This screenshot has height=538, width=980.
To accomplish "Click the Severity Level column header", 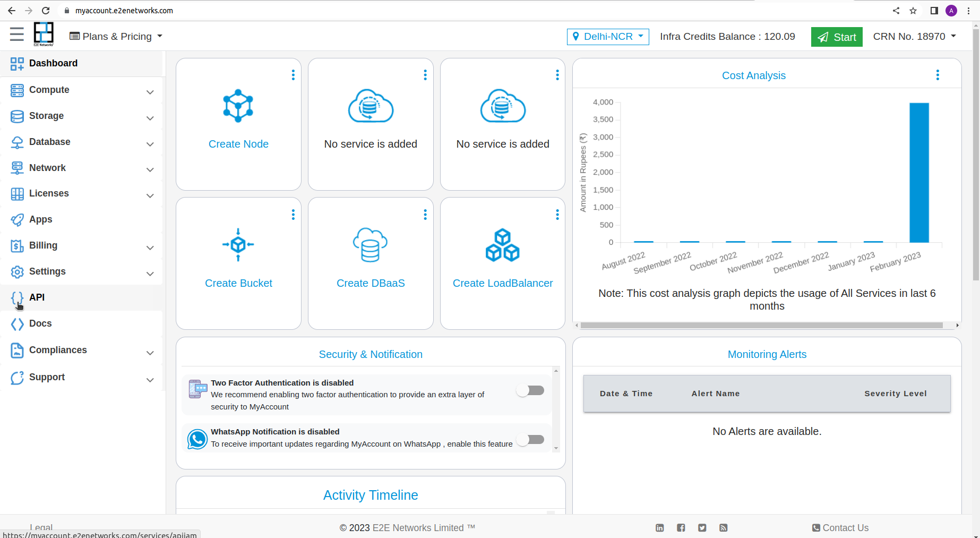I will click(896, 394).
